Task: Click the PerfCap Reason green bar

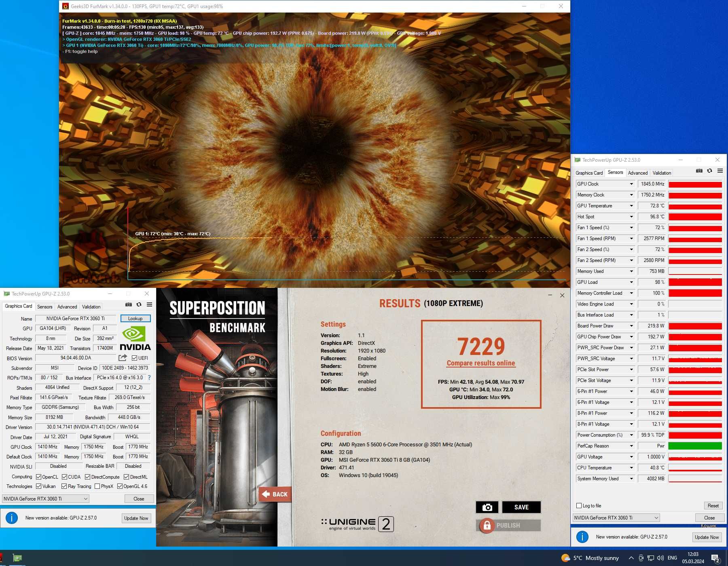Action: 695,446
